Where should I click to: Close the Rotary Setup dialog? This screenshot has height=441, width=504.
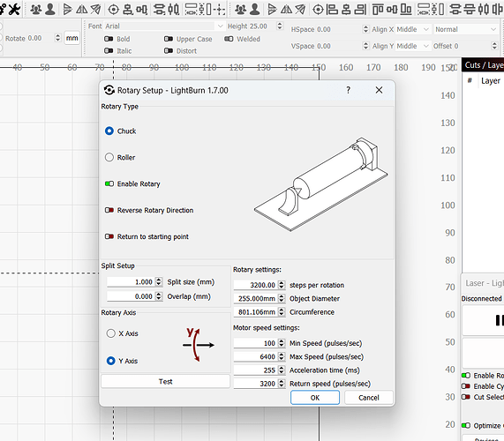tap(379, 90)
